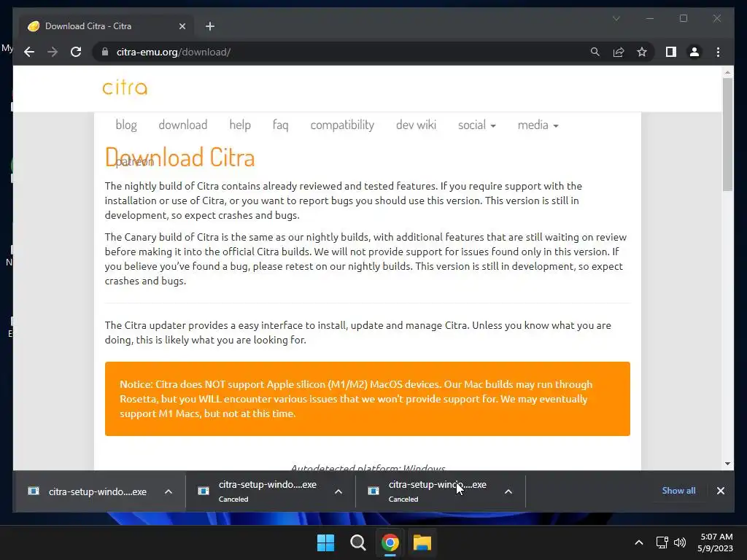Image resolution: width=747 pixels, height=560 pixels.
Task: Show hidden system tray icons
Action: pyautogui.click(x=639, y=542)
